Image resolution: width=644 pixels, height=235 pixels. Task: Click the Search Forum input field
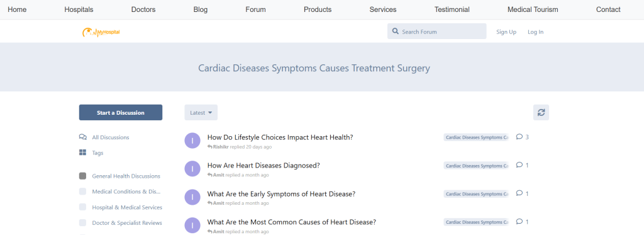point(436,32)
